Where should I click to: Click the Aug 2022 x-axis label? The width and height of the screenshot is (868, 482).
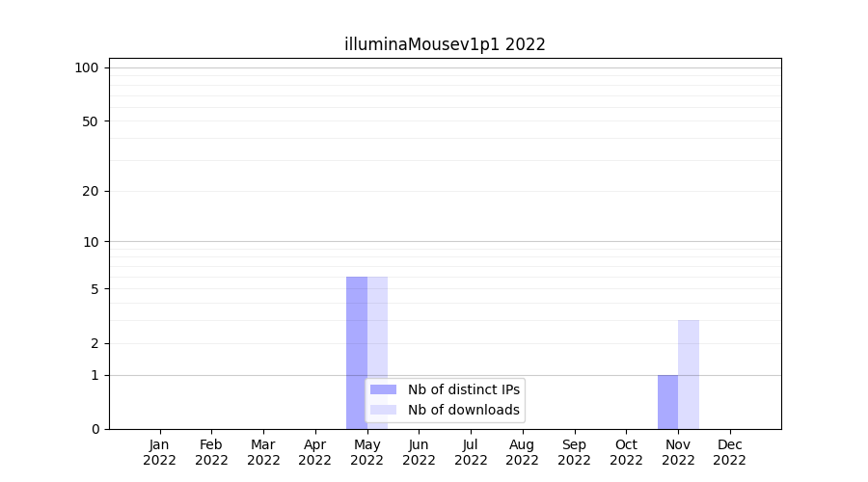click(523, 452)
